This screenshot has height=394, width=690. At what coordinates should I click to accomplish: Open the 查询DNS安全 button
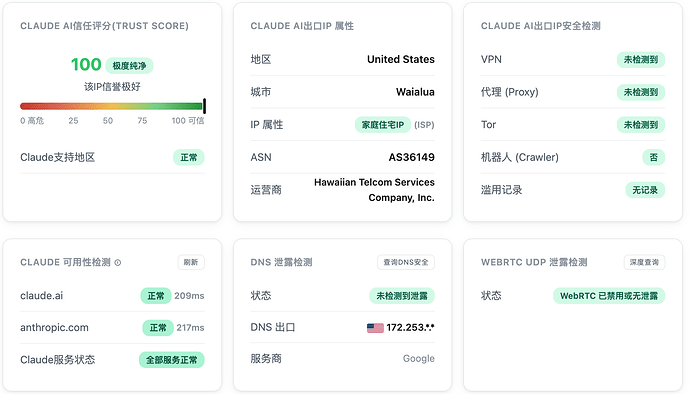click(406, 262)
